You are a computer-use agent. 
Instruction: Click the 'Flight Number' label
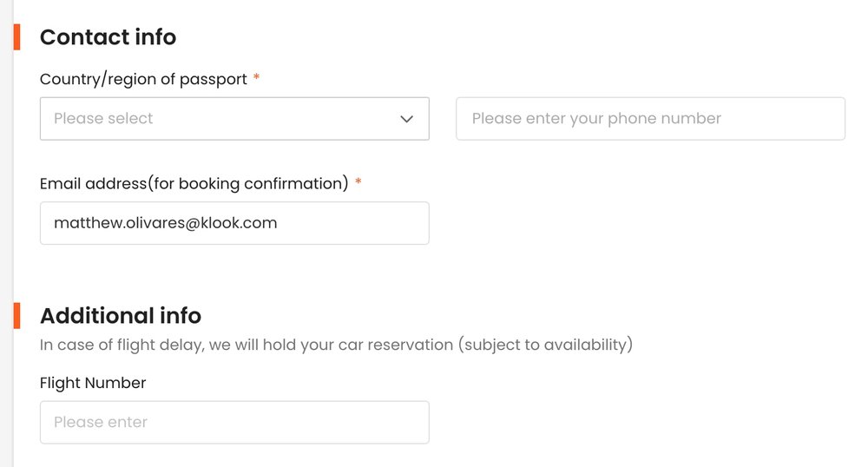coord(93,383)
